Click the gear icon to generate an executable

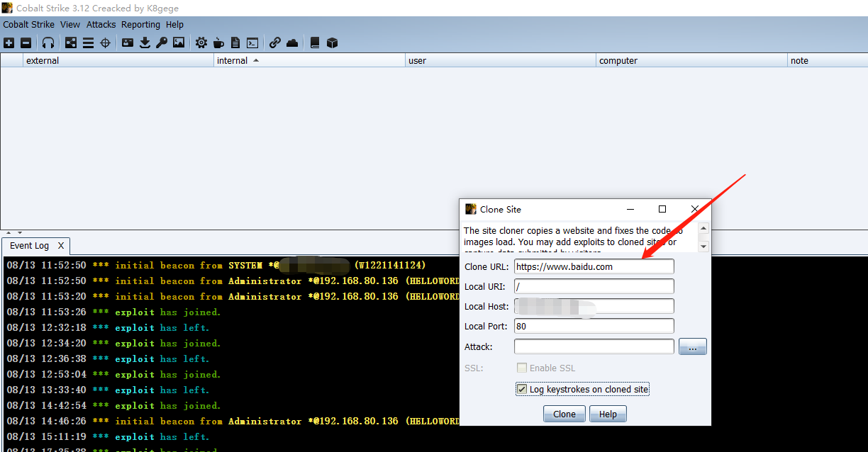click(x=201, y=43)
